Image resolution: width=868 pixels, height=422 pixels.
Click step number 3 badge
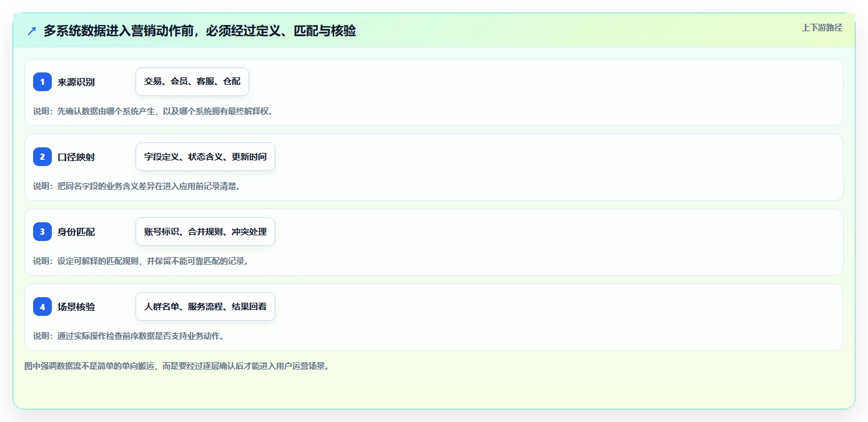click(x=42, y=232)
